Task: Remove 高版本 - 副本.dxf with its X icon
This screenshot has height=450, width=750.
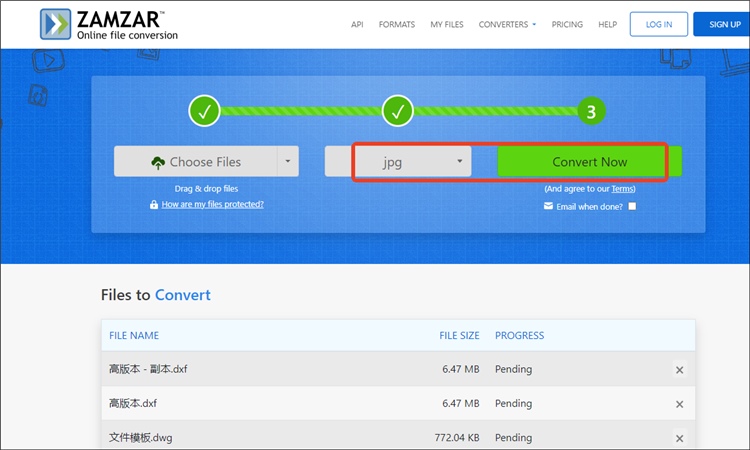Action: (679, 370)
